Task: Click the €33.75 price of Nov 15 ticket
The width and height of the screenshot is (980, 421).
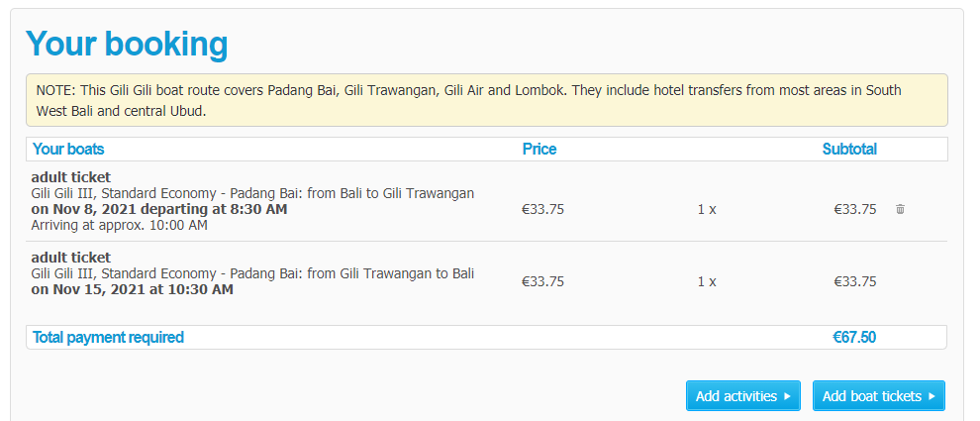Action: [542, 281]
